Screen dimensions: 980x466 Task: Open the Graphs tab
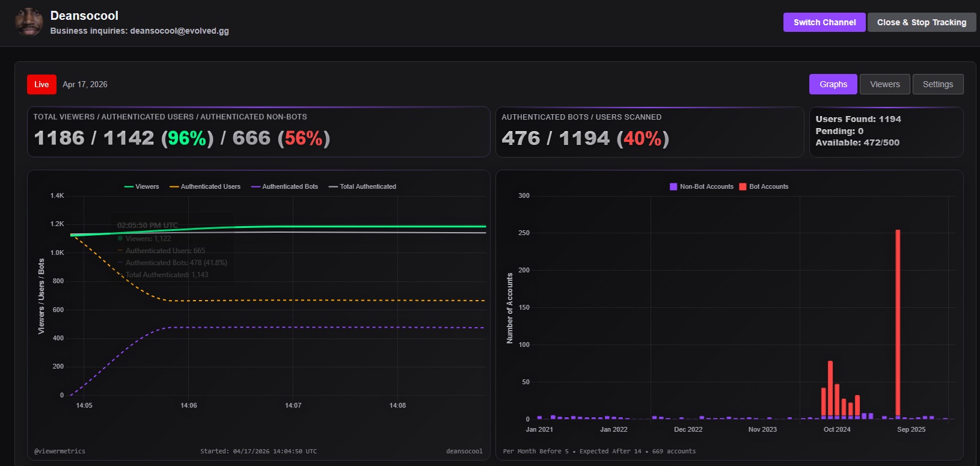click(833, 84)
